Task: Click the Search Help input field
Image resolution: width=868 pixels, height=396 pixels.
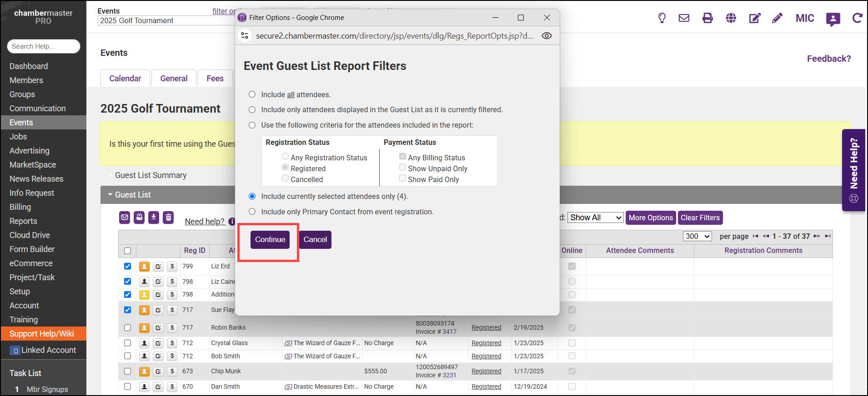Action: coord(44,46)
